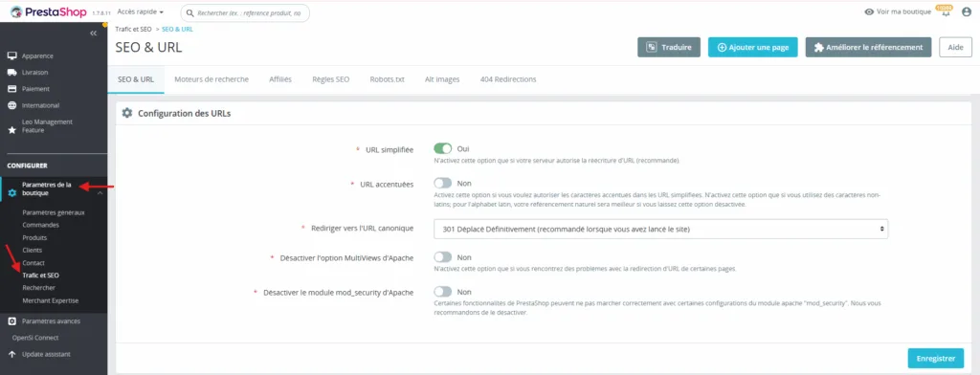Click the Traduire button
This screenshot has height=375, width=980.
click(669, 47)
